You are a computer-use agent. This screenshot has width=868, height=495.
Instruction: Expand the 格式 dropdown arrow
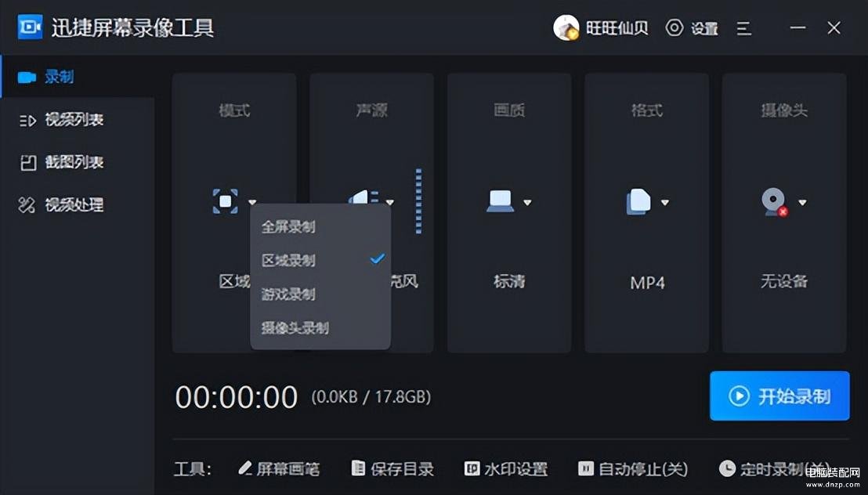(x=665, y=203)
